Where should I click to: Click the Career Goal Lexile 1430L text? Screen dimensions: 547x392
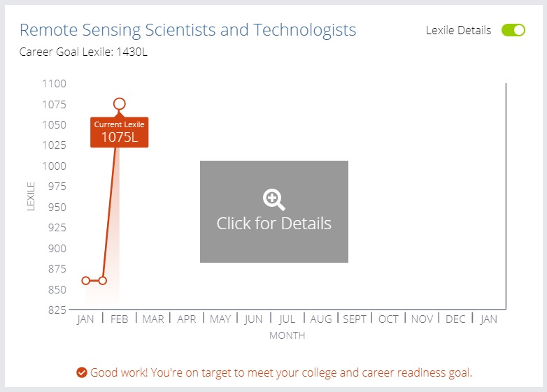pyautogui.click(x=83, y=52)
